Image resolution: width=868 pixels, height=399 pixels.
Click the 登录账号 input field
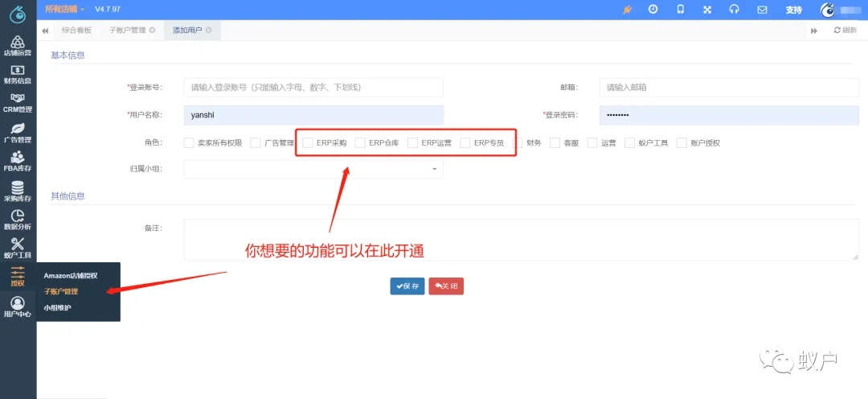pos(313,87)
